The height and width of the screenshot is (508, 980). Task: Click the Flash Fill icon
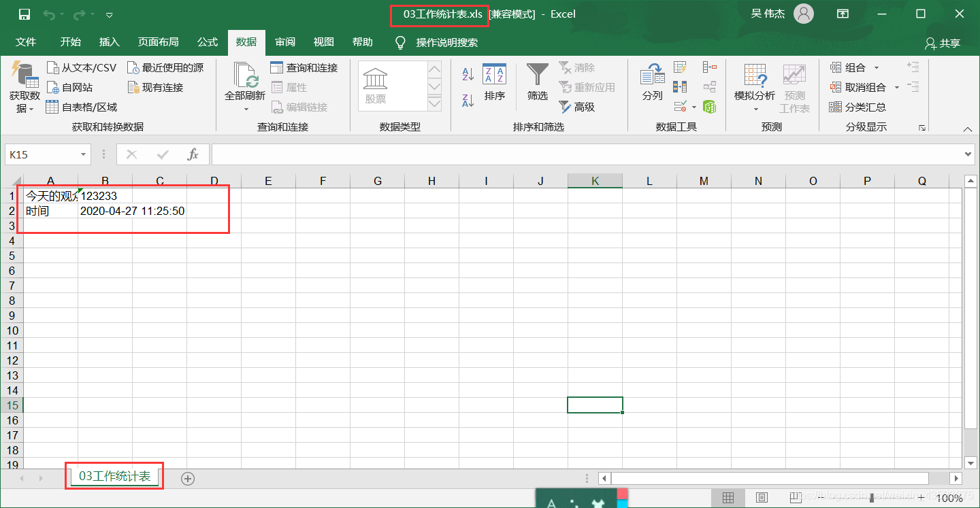pyautogui.click(x=680, y=67)
